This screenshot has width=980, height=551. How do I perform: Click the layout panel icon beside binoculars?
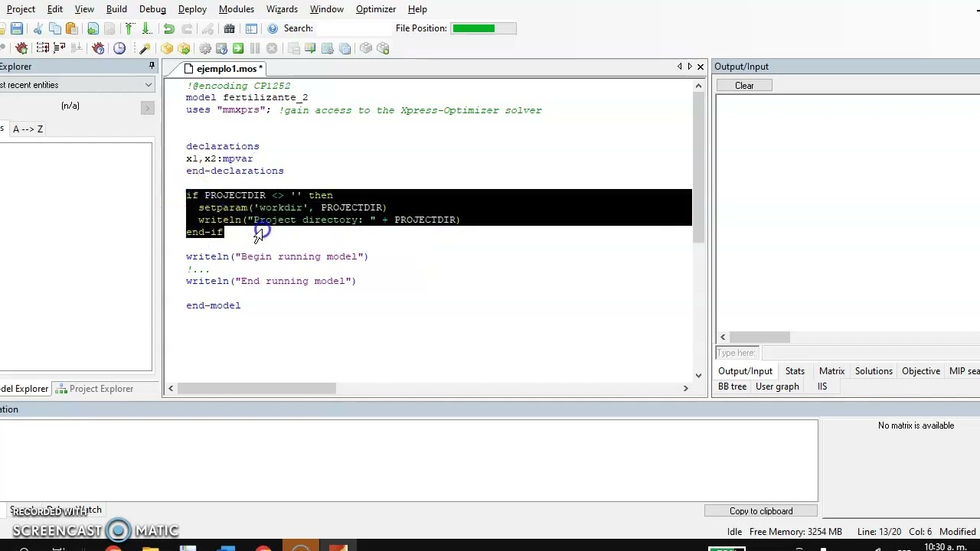[251, 28]
